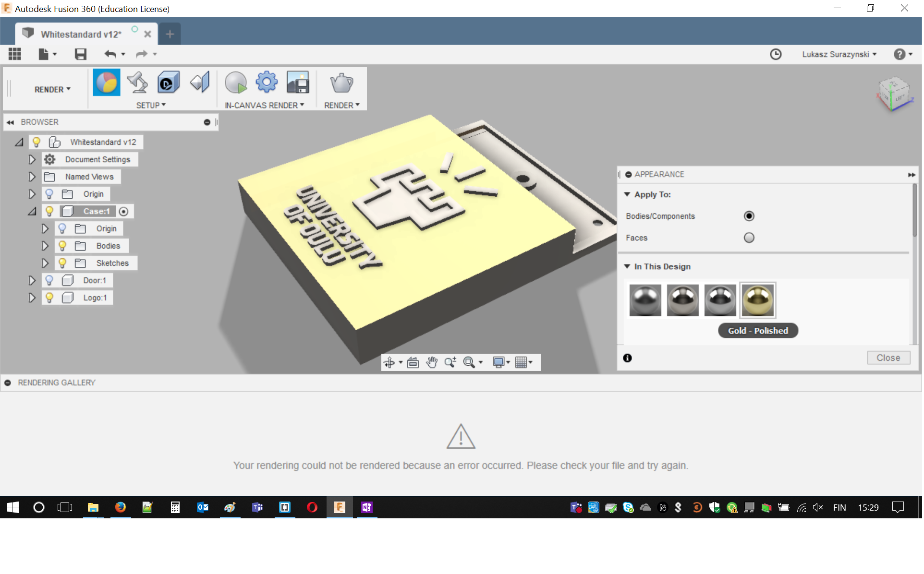Open the RENDER toolbar menu

(x=341, y=106)
